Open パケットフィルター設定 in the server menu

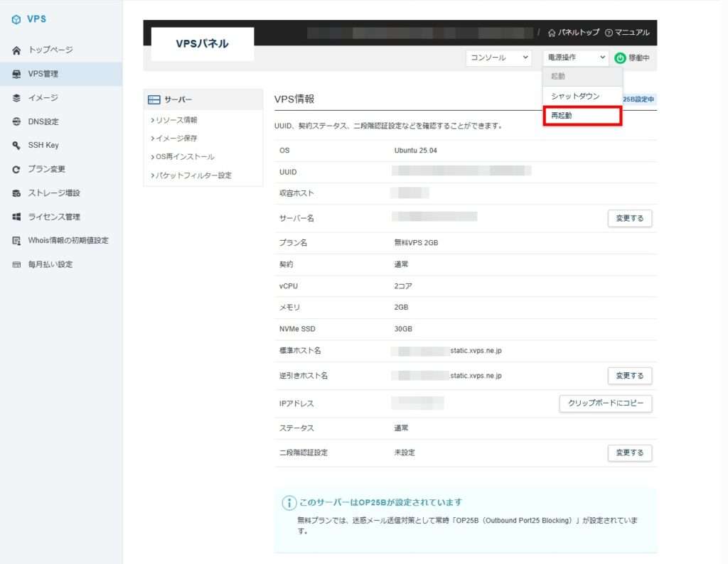(x=193, y=175)
